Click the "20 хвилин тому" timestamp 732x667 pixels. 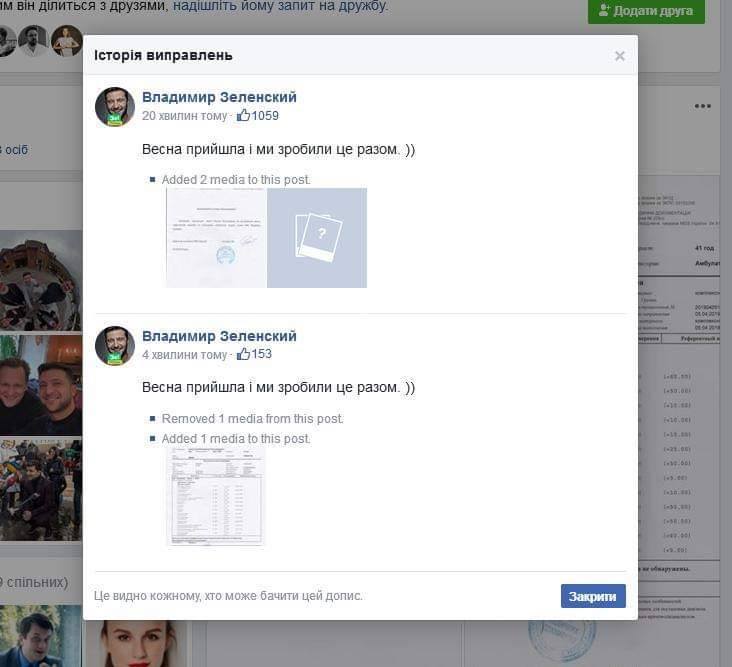point(184,116)
